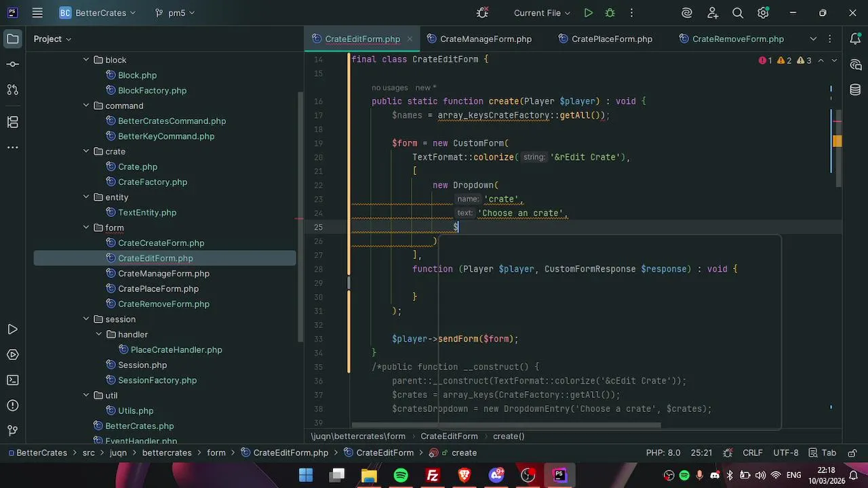Screen dimensions: 868x488
Task: Jump to previous highlighted error arrow
Action: 821,60
